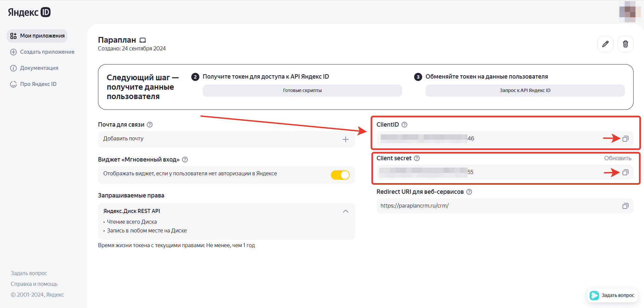Open Мои приложения in sidebar

click(37, 36)
